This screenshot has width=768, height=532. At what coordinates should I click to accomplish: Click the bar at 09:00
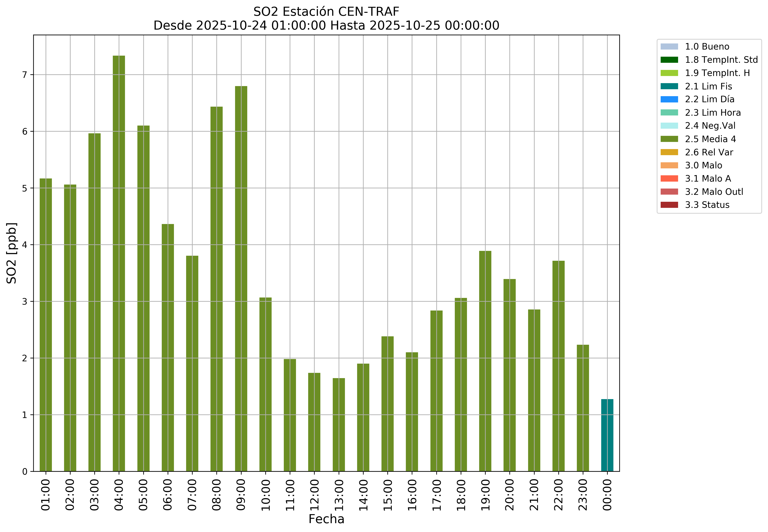tap(241, 279)
